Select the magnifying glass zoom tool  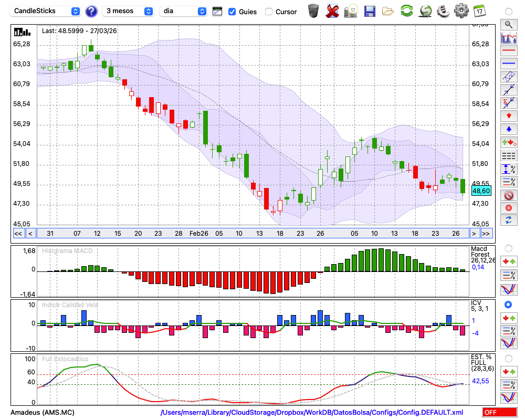(509, 25)
